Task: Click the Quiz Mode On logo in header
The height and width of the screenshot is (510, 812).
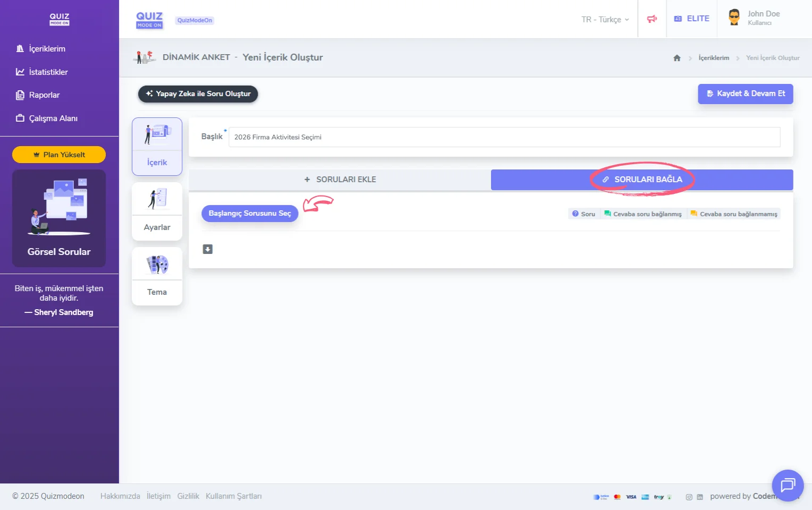Action: click(x=149, y=20)
